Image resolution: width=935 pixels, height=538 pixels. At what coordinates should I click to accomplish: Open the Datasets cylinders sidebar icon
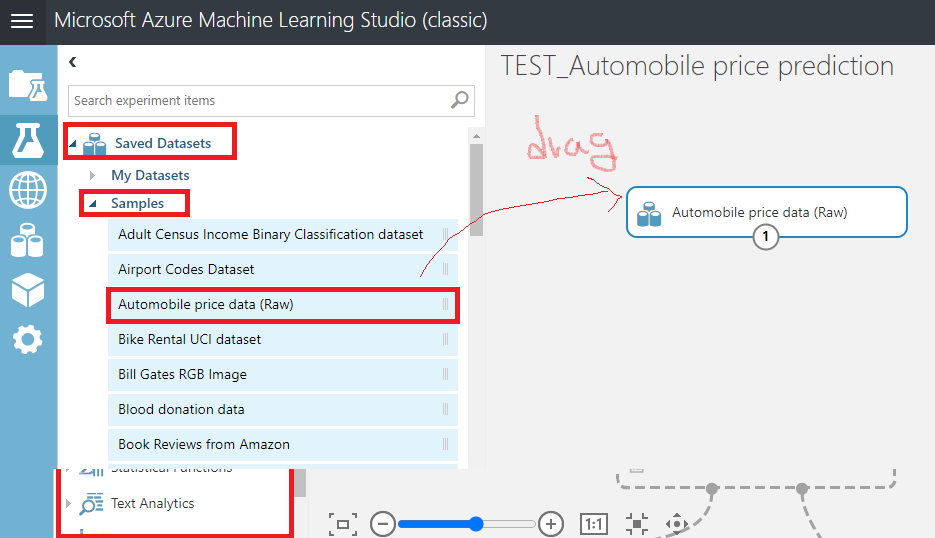point(27,240)
